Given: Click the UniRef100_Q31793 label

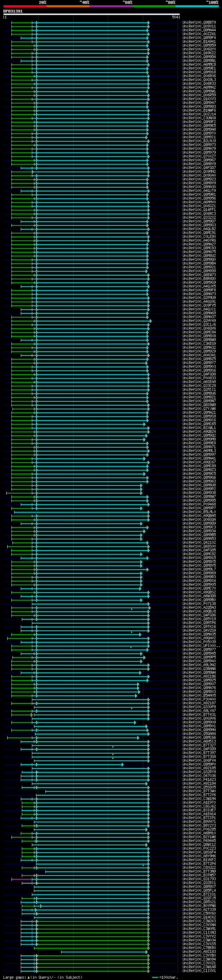Looking at the screenshot, I should [x=199, y=879].
